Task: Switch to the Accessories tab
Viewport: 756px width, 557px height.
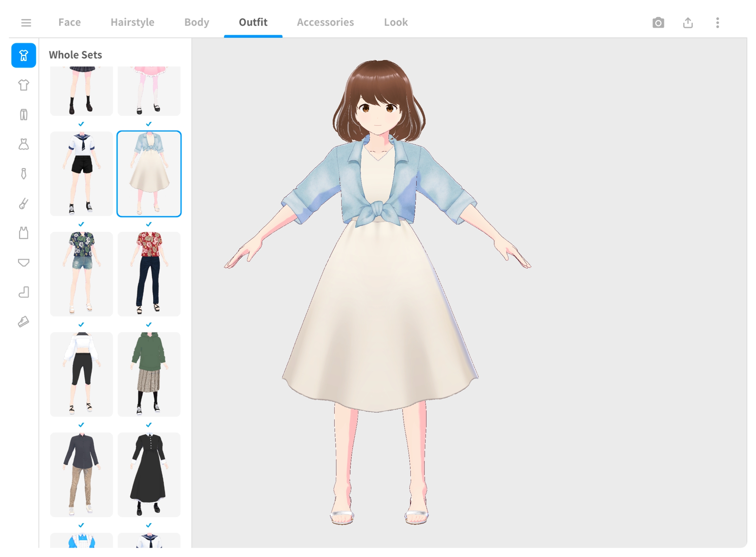Action: (325, 22)
